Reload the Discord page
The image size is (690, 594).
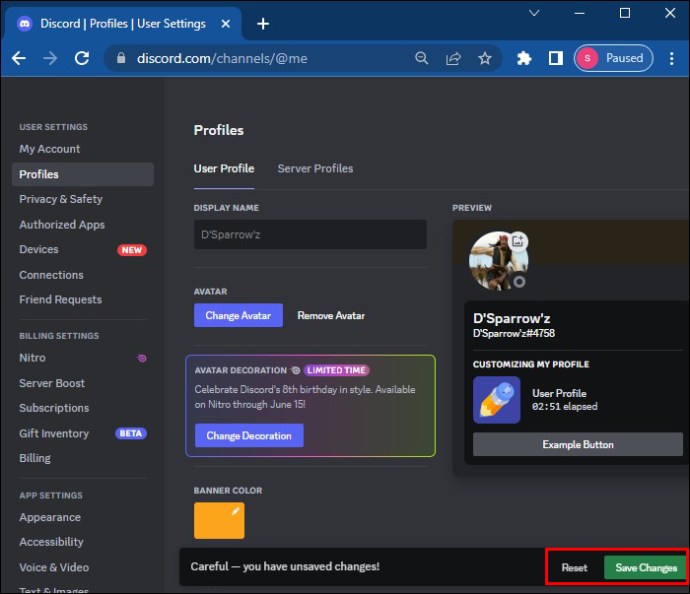tap(82, 58)
